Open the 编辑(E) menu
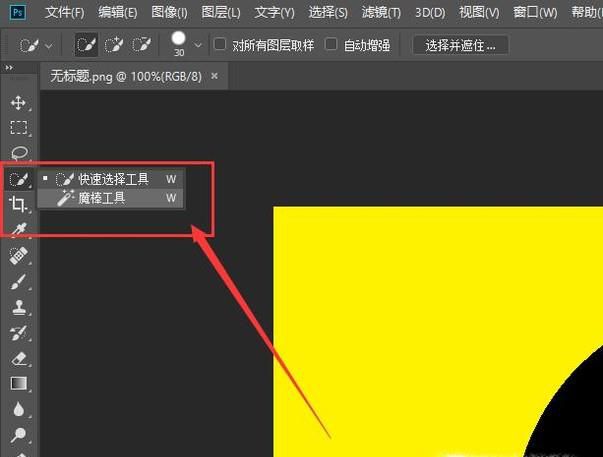Screen dimensions: 603x457 click(x=117, y=13)
